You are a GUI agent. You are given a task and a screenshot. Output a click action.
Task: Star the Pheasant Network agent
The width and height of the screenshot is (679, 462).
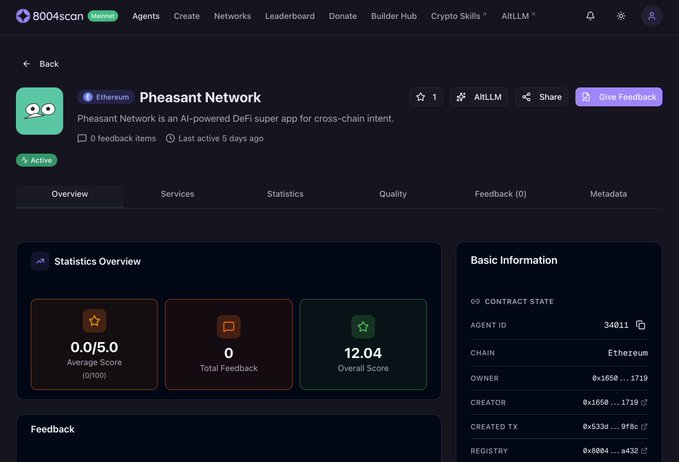[x=426, y=97]
